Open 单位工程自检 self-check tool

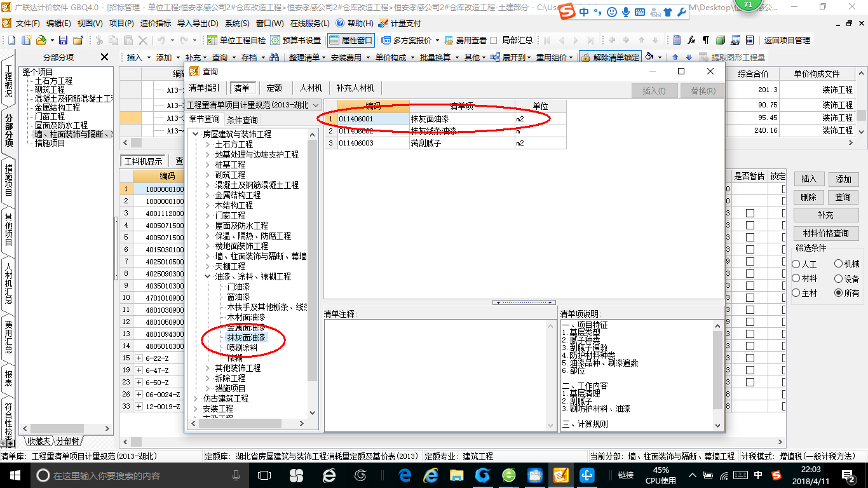[236, 40]
